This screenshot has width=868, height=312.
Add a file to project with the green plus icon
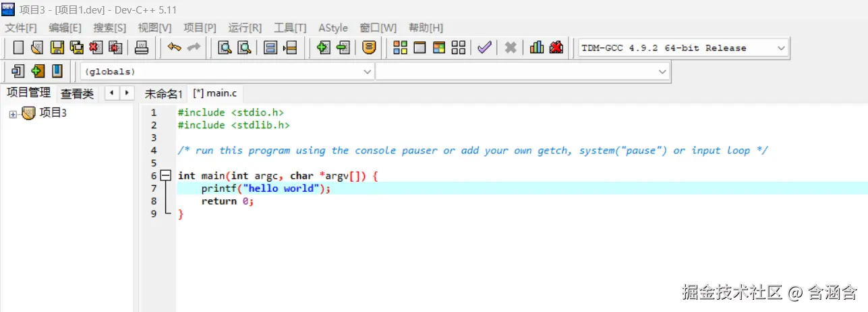(x=324, y=48)
